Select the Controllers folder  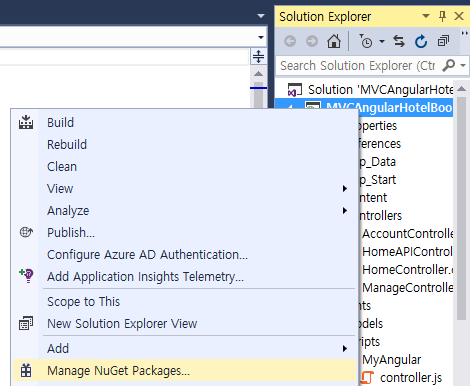tap(380, 216)
